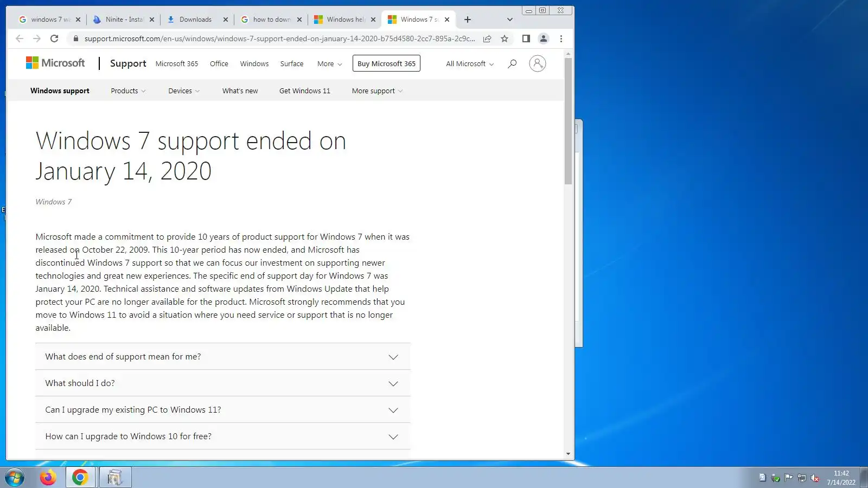Close the active Windows 7 support tab
The height and width of the screenshot is (488, 868).
pyautogui.click(x=447, y=20)
